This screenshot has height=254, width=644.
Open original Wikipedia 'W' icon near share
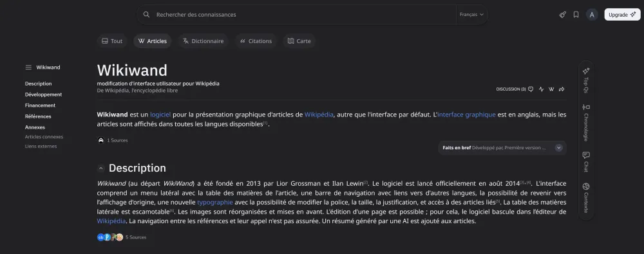(552, 89)
